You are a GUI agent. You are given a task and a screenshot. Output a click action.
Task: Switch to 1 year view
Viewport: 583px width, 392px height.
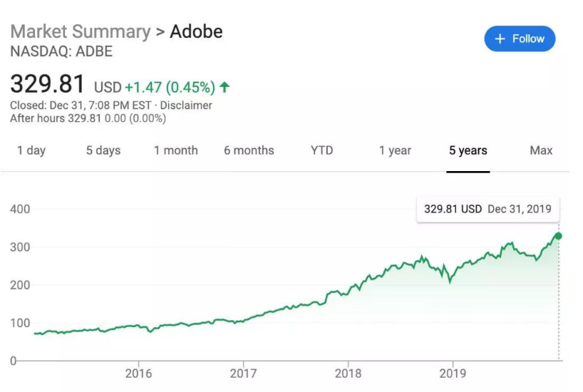coord(395,150)
